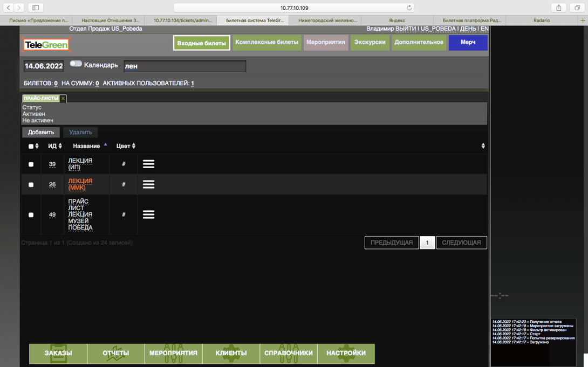The height and width of the screenshot is (367, 588).
Task: Sort table by ИД column
Action: [54, 146]
